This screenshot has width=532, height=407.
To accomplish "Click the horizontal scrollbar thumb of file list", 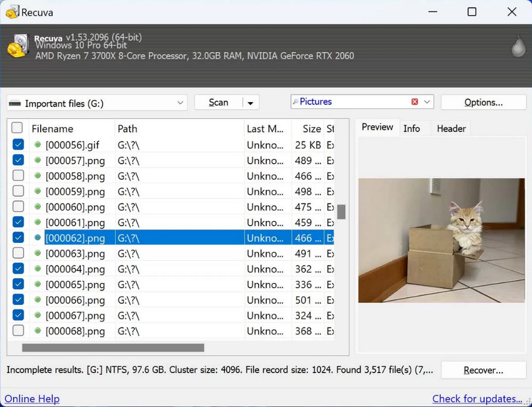I will click(113, 348).
